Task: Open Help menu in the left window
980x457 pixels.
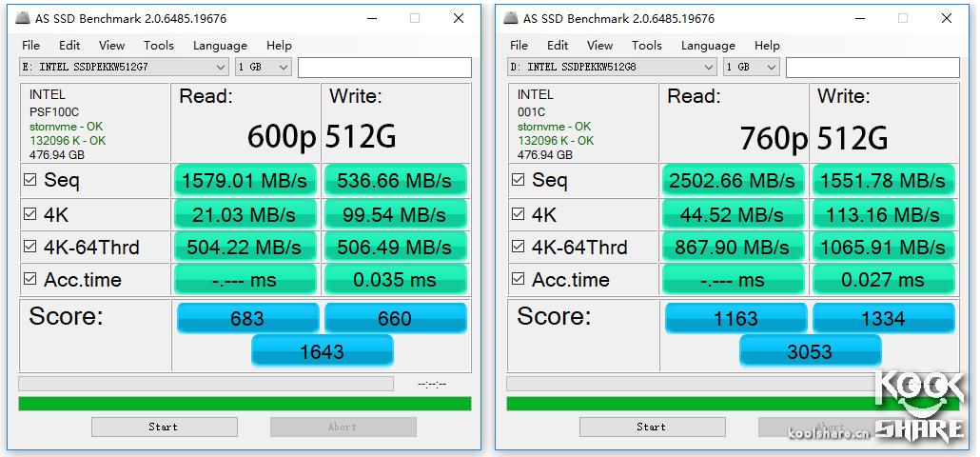Action: click(x=279, y=45)
